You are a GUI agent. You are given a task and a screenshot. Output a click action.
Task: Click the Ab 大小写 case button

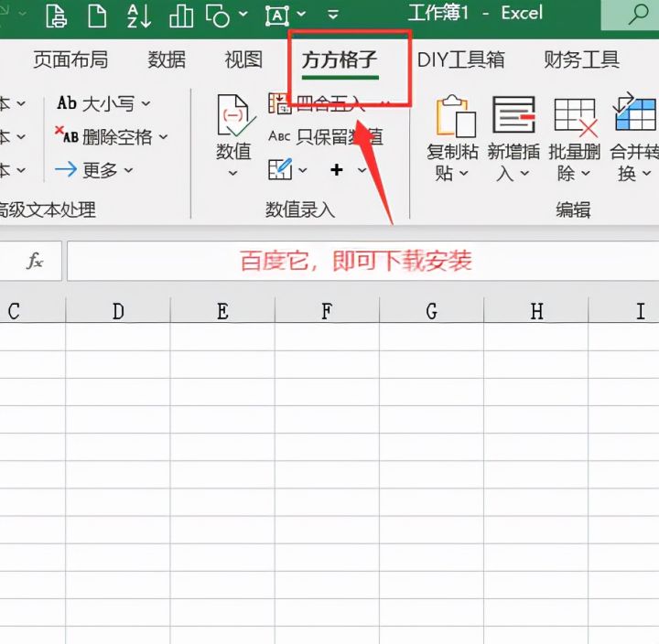click(x=96, y=103)
